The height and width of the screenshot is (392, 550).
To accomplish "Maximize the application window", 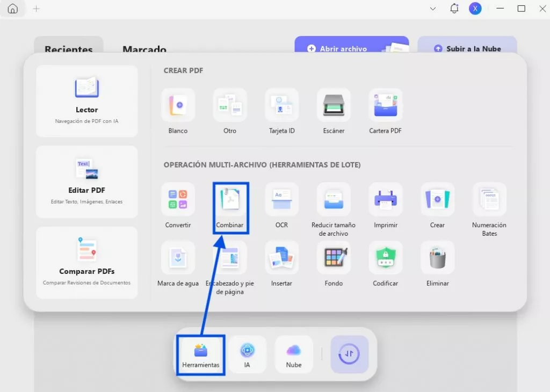I will (x=522, y=9).
